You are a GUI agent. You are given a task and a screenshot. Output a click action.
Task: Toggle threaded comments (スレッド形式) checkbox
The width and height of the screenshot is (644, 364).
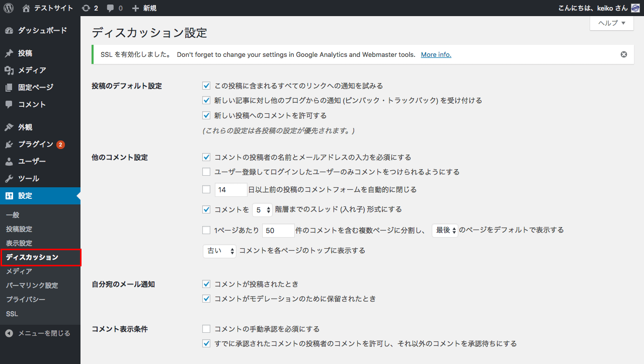click(x=206, y=209)
